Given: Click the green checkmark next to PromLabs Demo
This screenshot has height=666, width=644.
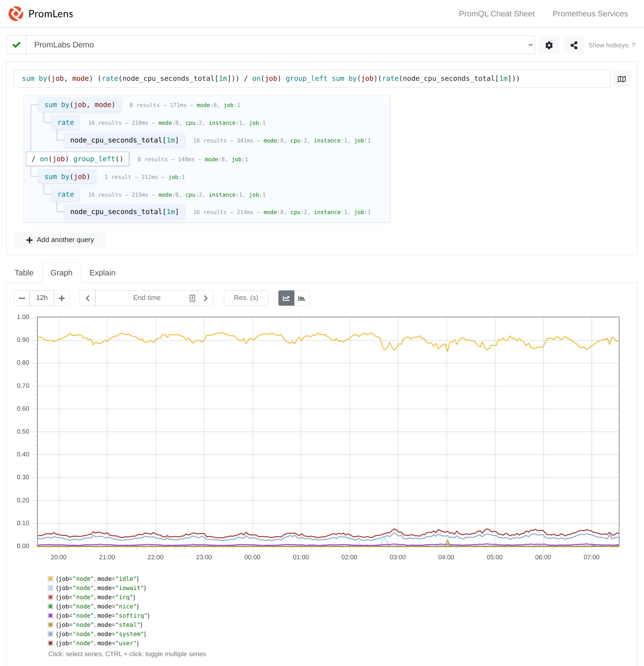Looking at the screenshot, I should point(16,45).
